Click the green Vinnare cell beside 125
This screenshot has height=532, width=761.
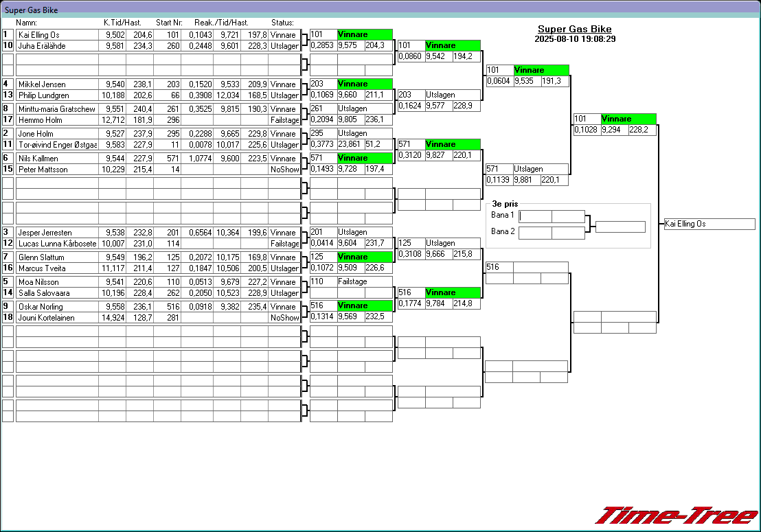point(365,257)
